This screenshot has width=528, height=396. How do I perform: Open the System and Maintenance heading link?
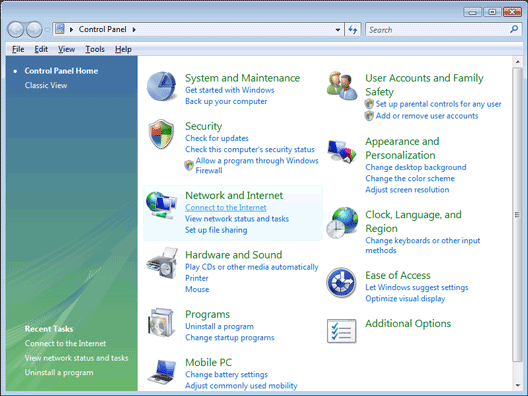(x=242, y=78)
